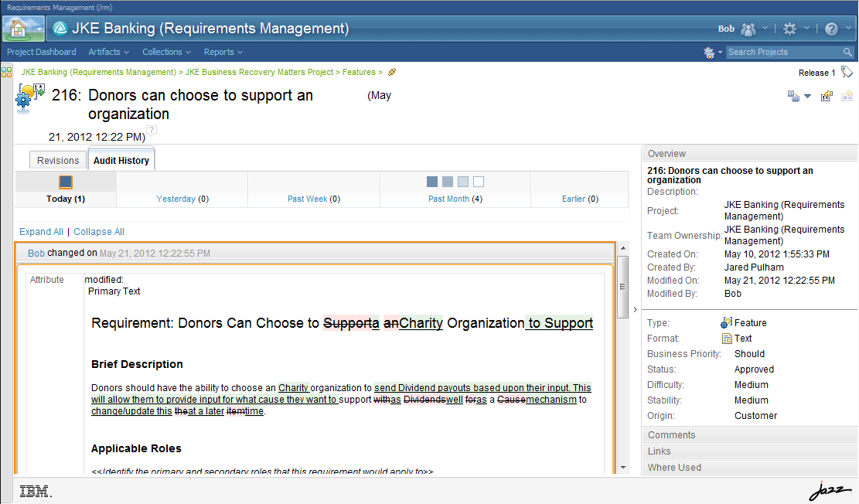Select the Past Week (0) timeline group
The width and height of the screenshot is (859, 504).
coord(314,189)
